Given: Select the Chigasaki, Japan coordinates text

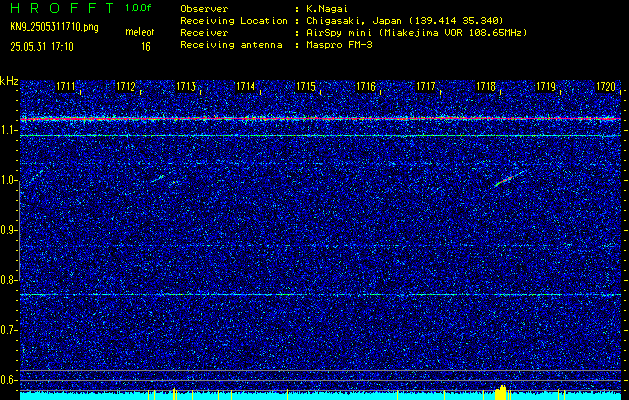Looking at the screenshot, I should (x=405, y=21).
